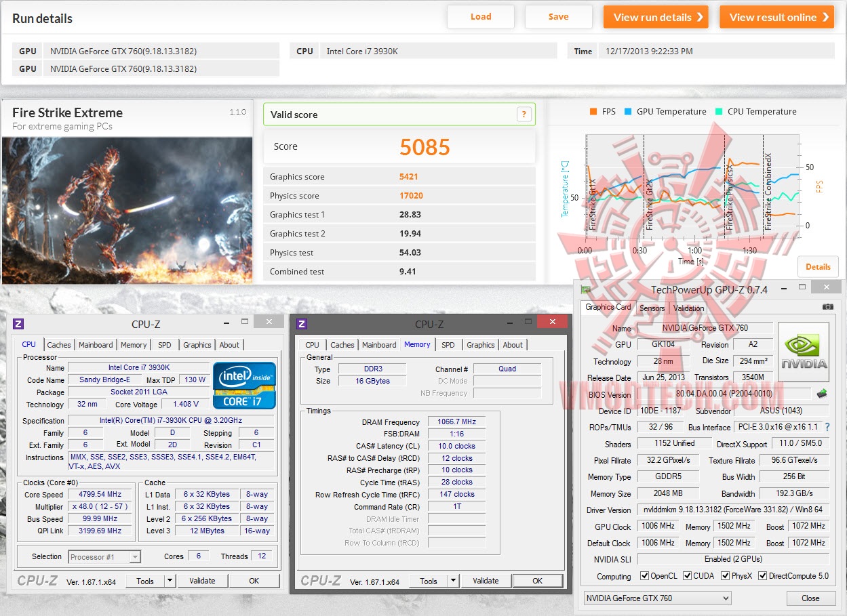Click Validate in the CPU tab CPU-Z window
The image size is (847, 616).
[x=202, y=581]
